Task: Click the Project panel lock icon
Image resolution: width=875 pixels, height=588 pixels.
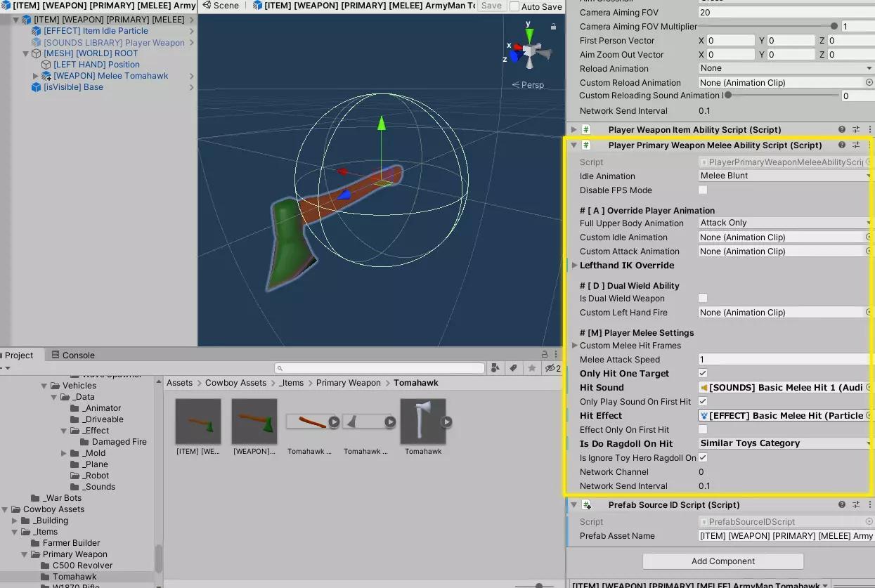Action: tap(544, 355)
